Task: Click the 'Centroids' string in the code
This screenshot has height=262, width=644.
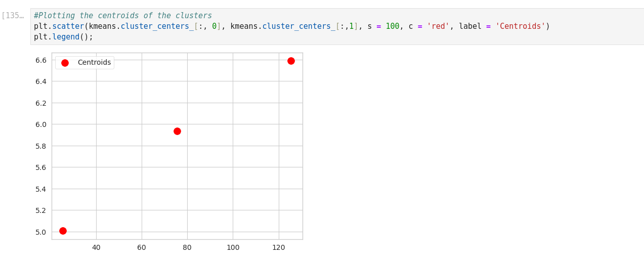Action: 520,26
